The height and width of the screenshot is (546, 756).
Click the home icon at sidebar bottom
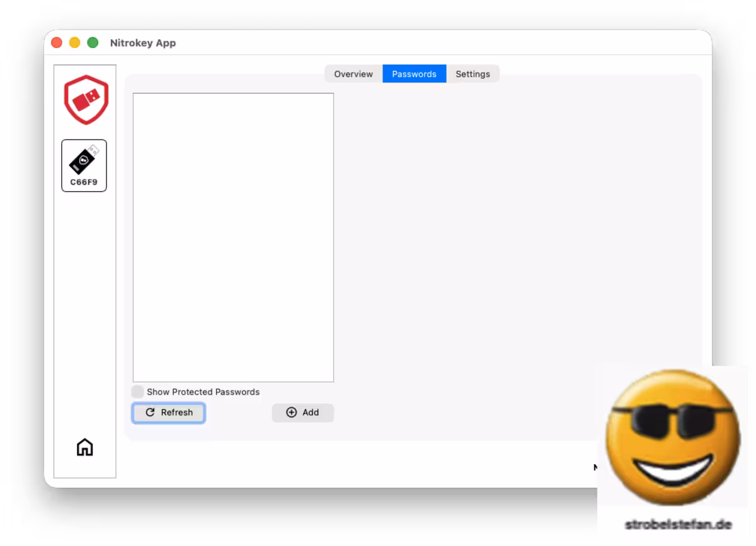84,447
